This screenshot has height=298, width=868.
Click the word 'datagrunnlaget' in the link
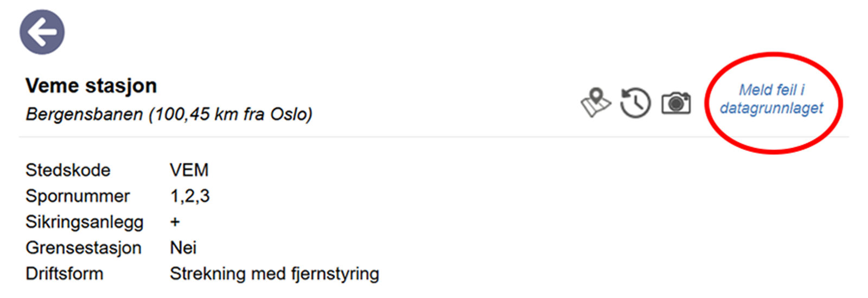tap(771, 108)
